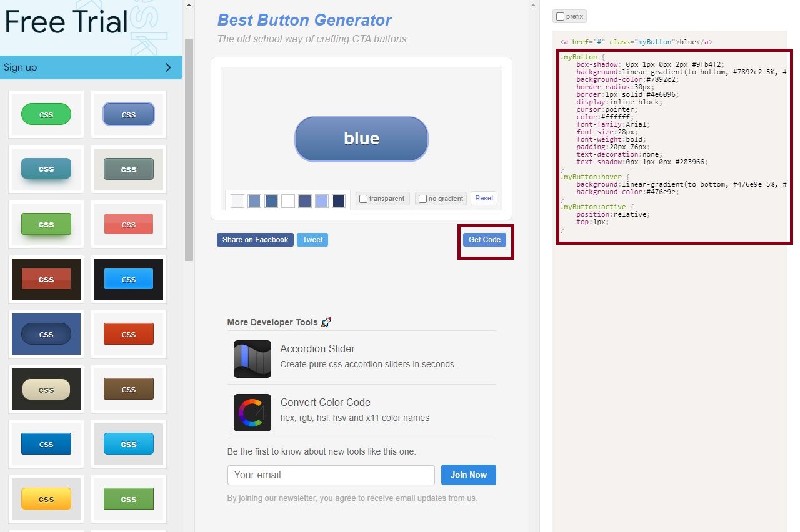The image size is (800, 532).
Task: Choose the flat green css preset on gray background
Action: pyautogui.click(x=129, y=499)
